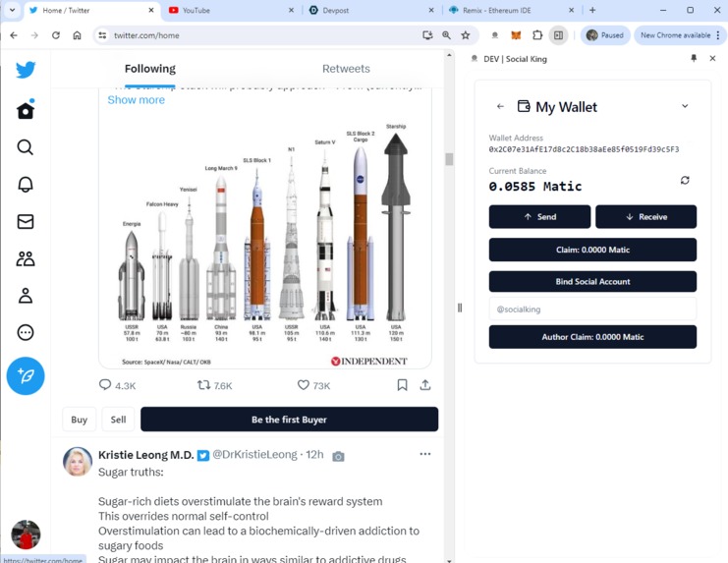Image resolution: width=728 pixels, height=563 pixels.
Task: Open Profile icon in sidebar
Action: [x=26, y=295]
